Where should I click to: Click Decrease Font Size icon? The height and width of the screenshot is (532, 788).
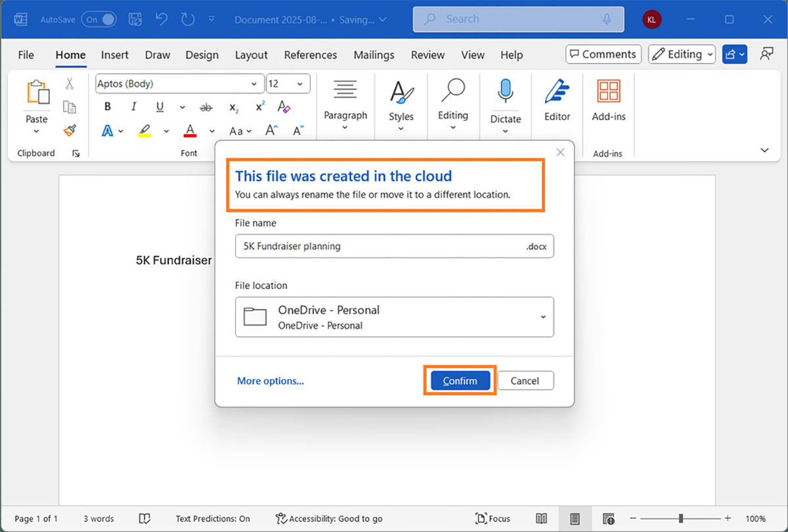click(x=299, y=130)
